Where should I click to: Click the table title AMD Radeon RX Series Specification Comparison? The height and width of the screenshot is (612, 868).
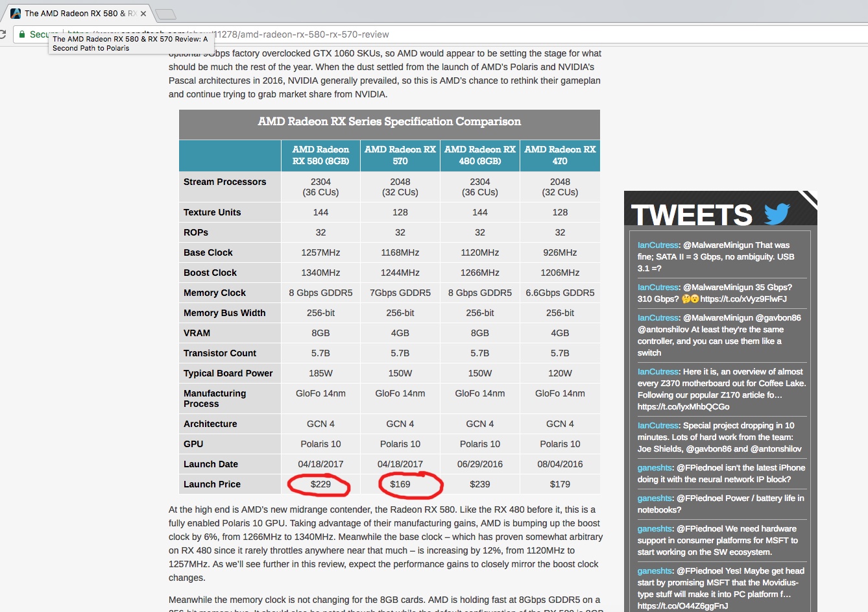tap(389, 122)
